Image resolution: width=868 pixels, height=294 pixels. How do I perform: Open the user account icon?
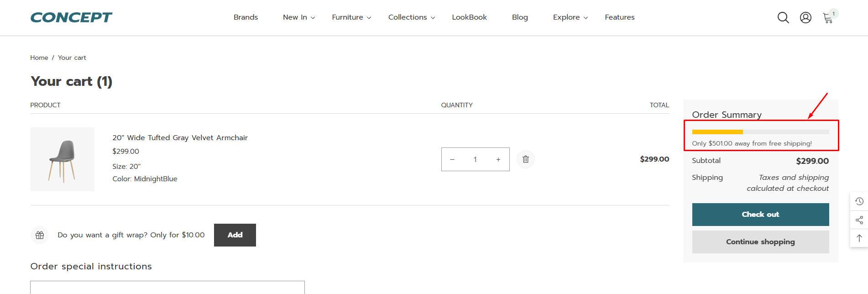[x=805, y=17]
